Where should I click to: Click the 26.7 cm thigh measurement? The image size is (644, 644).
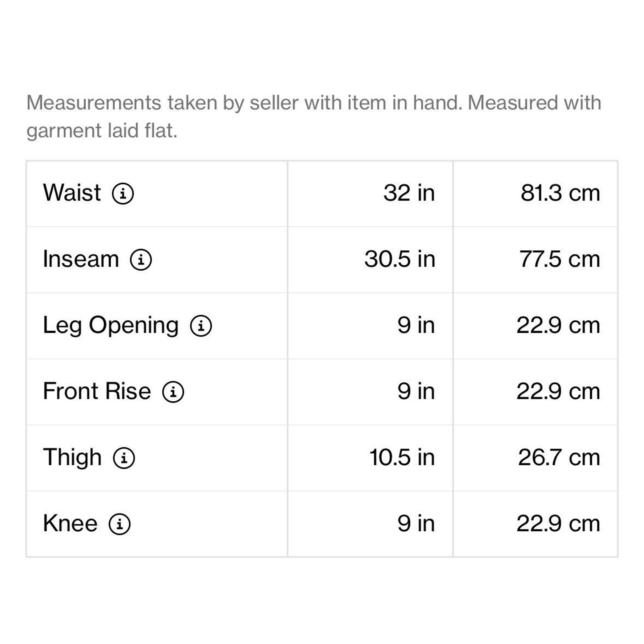[559, 458]
